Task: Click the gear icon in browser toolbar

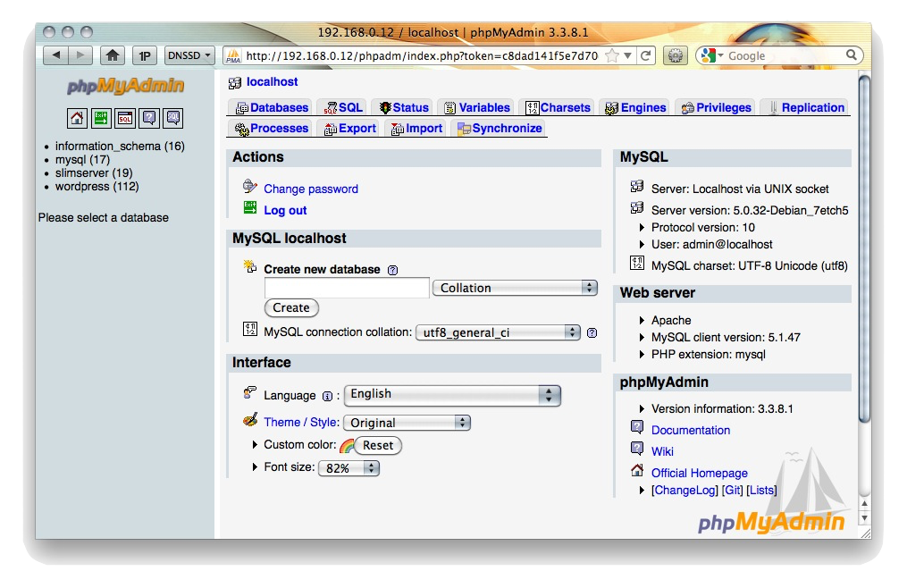Action: point(675,55)
